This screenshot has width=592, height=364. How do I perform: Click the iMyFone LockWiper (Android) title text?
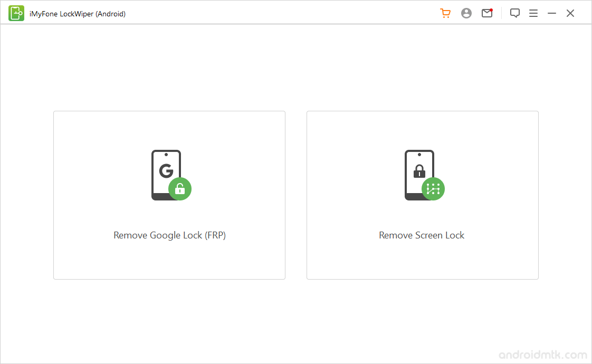(x=78, y=14)
